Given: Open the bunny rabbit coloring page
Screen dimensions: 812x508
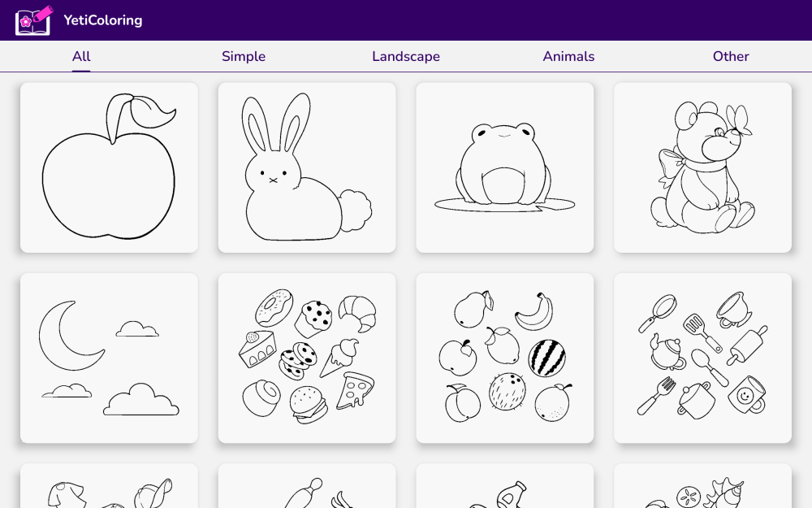Looking at the screenshot, I should click(307, 167).
